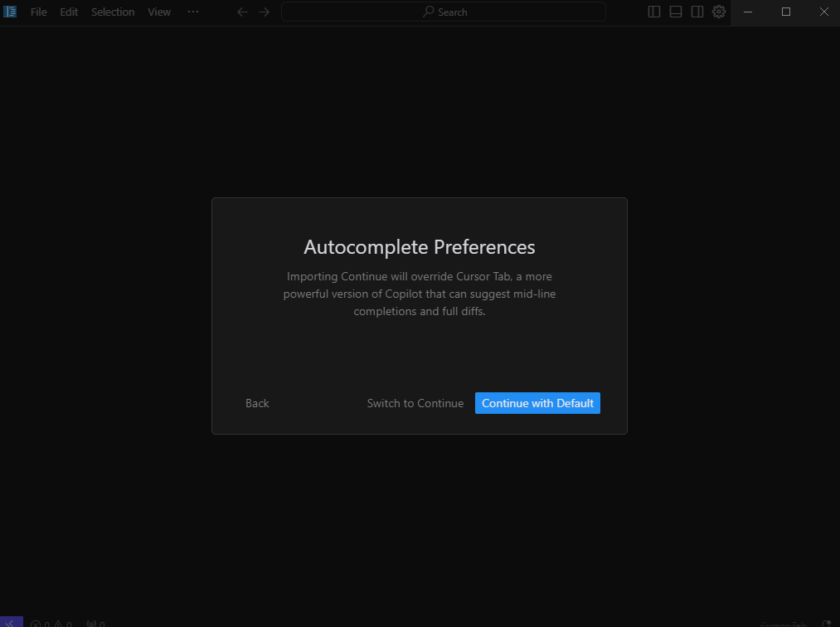Open the View menu
This screenshot has width=840, height=627.
tap(159, 12)
